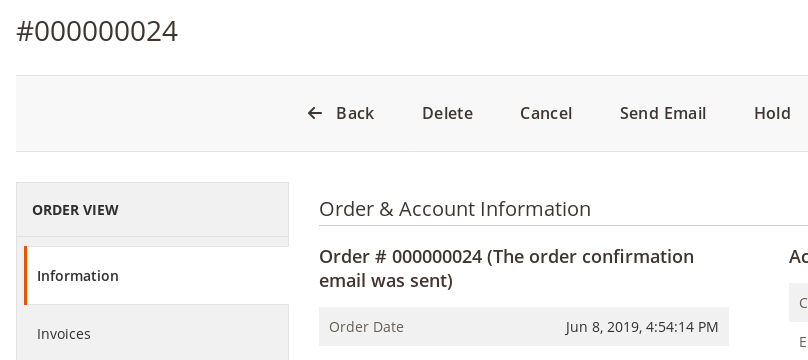Click the Order & Account Information heading
This screenshot has width=808, height=360.
455,209
